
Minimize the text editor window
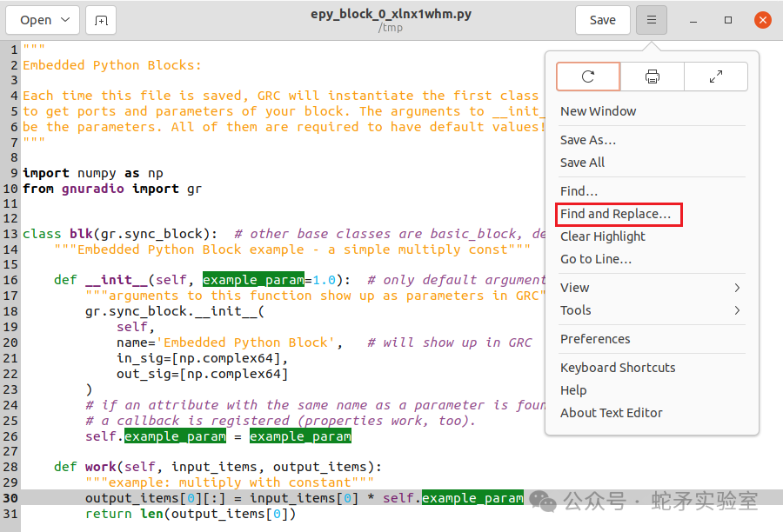[x=693, y=21]
